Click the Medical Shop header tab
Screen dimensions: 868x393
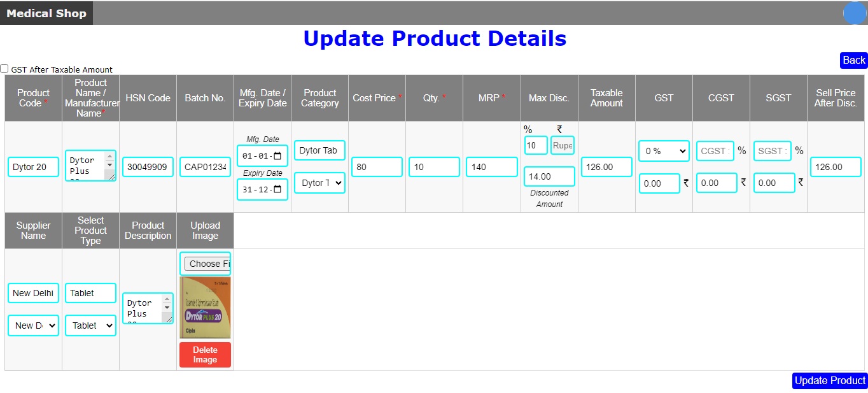click(x=46, y=13)
